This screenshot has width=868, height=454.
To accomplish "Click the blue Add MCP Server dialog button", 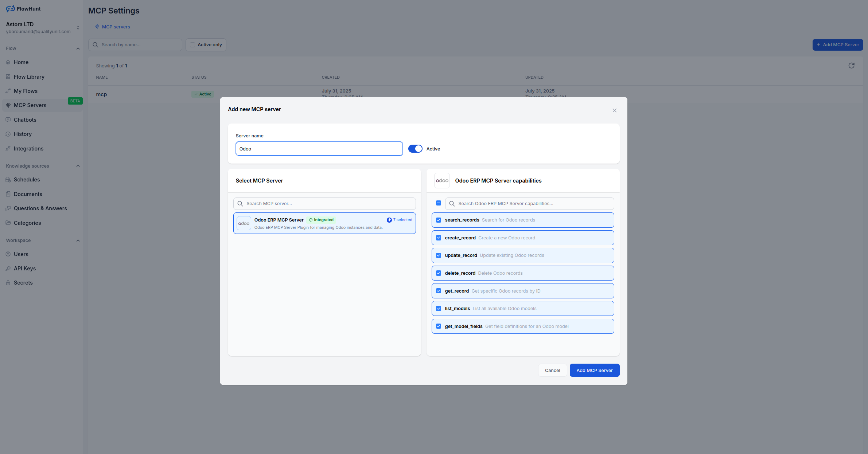I will (x=594, y=370).
